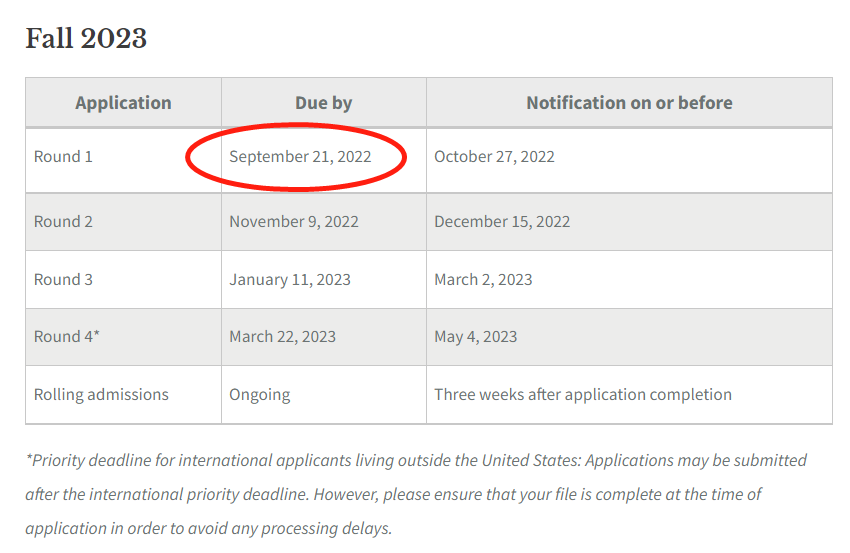Click the March 22, 2023 due date

(x=282, y=337)
